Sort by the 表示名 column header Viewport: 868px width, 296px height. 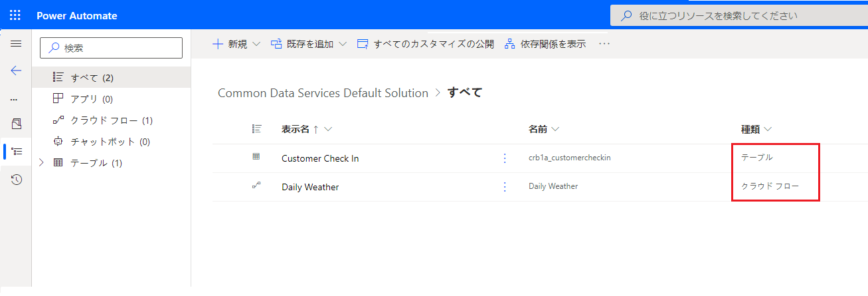[x=306, y=129]
